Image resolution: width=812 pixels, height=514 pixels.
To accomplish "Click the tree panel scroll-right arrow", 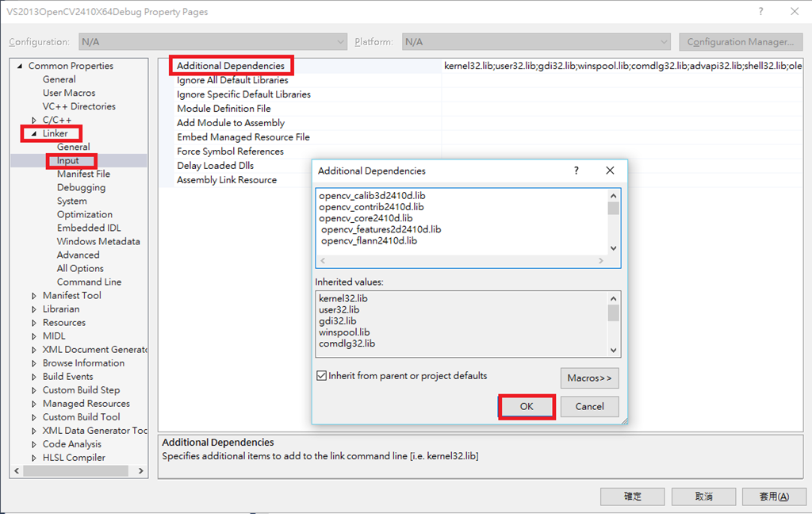I will pos(141,471).
